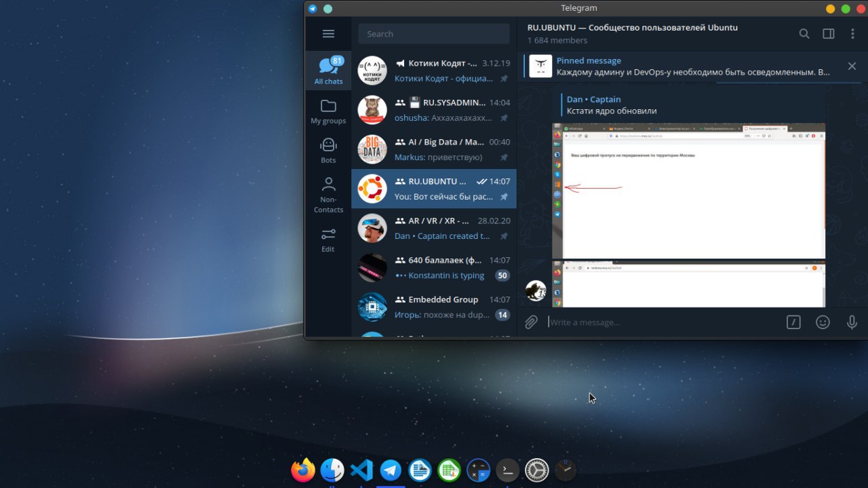868x488 pixels.
Task: Search inside the RU.UBUNTU chat
Action: pyautogui.click(x=804, y=34)
